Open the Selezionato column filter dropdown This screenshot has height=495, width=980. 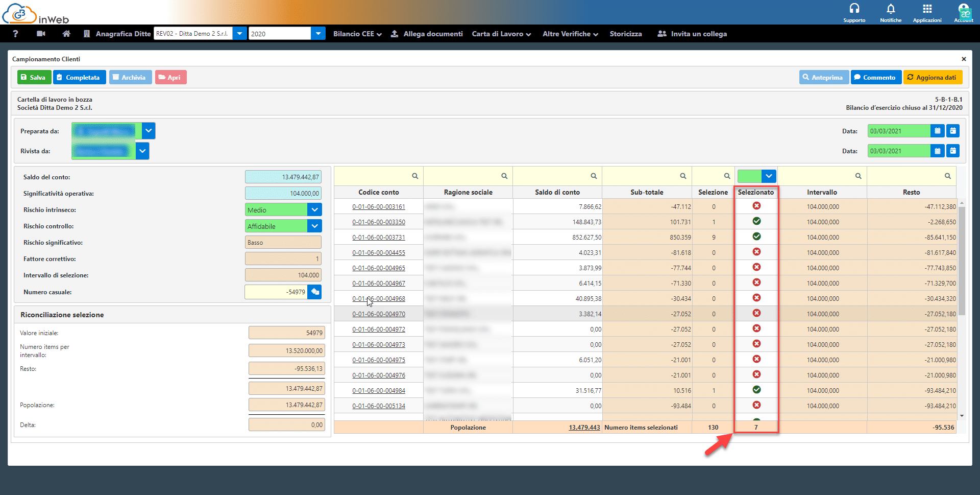click(769, 176)
